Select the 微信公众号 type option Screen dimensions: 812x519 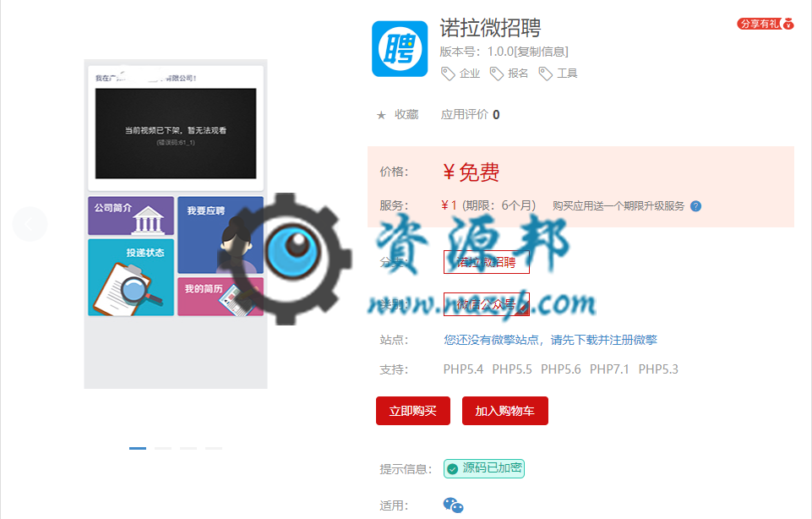pyautogui.click(x=486, y=303)
